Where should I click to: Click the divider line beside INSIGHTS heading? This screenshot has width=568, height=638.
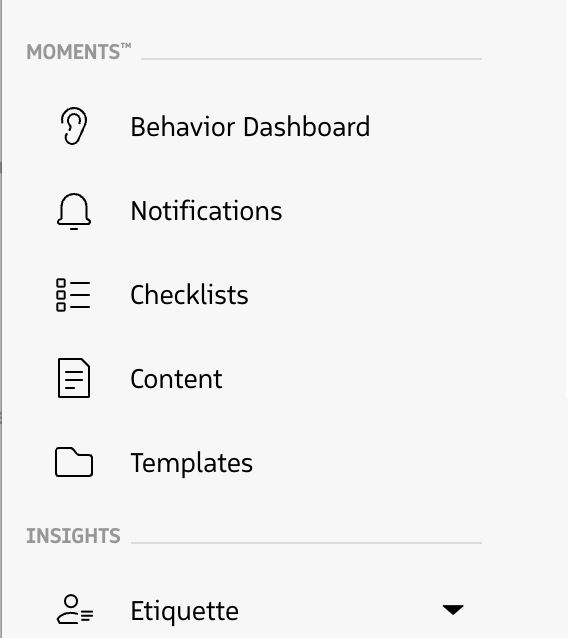(x=306, y=543)
